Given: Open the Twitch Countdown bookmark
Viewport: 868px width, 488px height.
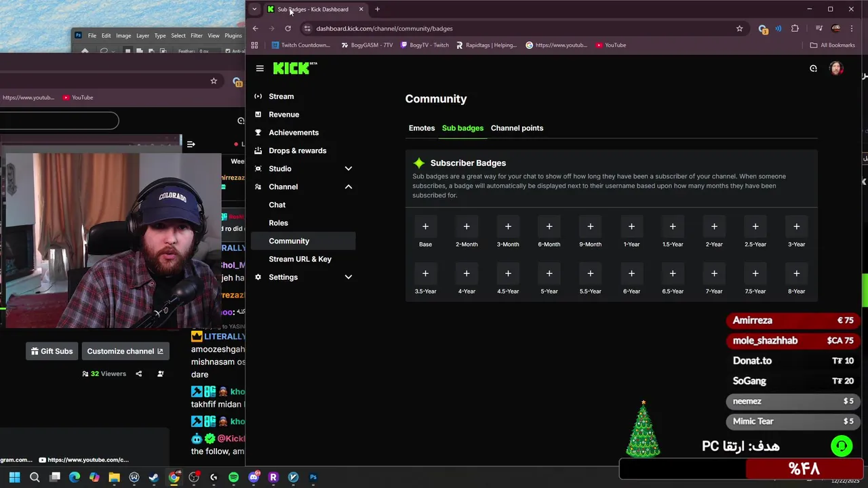Looking at the screenshot, I should [300, 45].
